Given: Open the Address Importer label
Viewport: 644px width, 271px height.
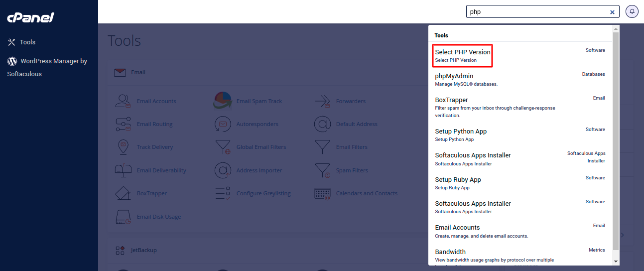Looking at the screenshot, I should (259, 170).
